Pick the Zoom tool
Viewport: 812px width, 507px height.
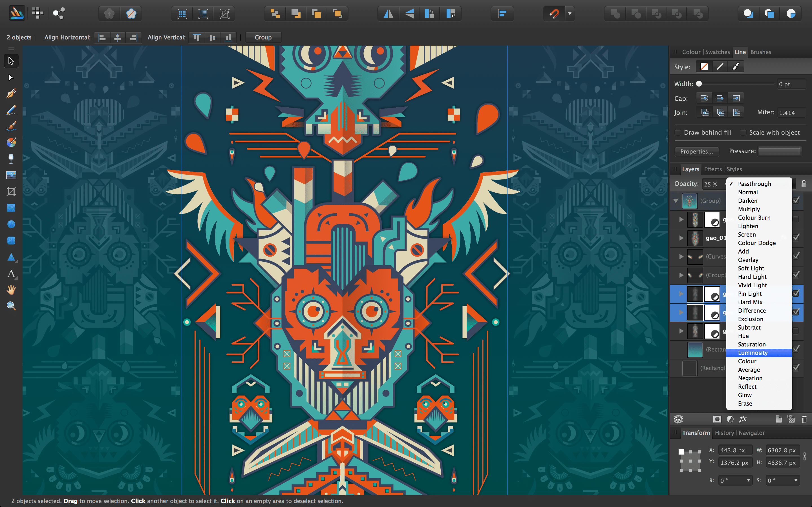pyautogui.click(x=11, y=306)
